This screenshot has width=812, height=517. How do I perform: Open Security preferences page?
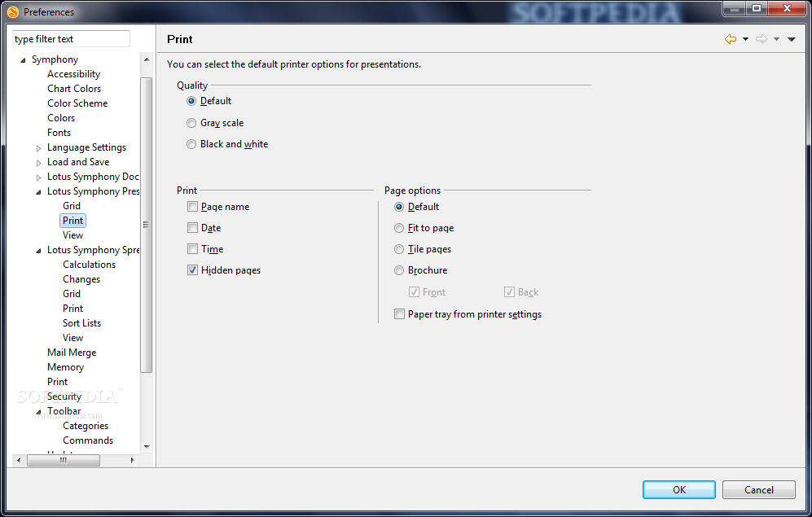64,397
